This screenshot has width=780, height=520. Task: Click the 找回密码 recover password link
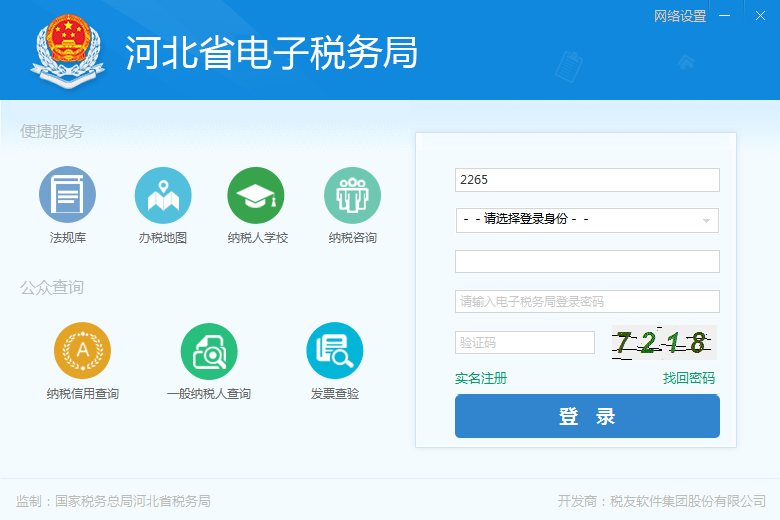689,378
